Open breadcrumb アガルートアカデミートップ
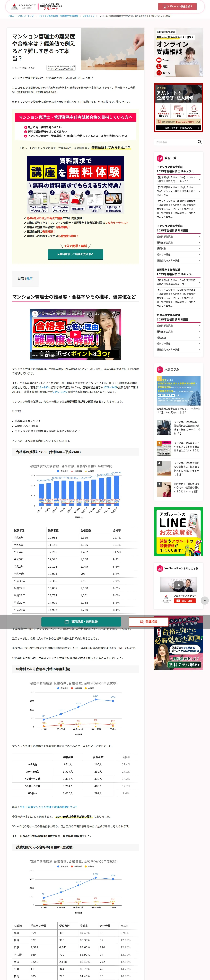This screenshot has height=980, width=210. 21,16
